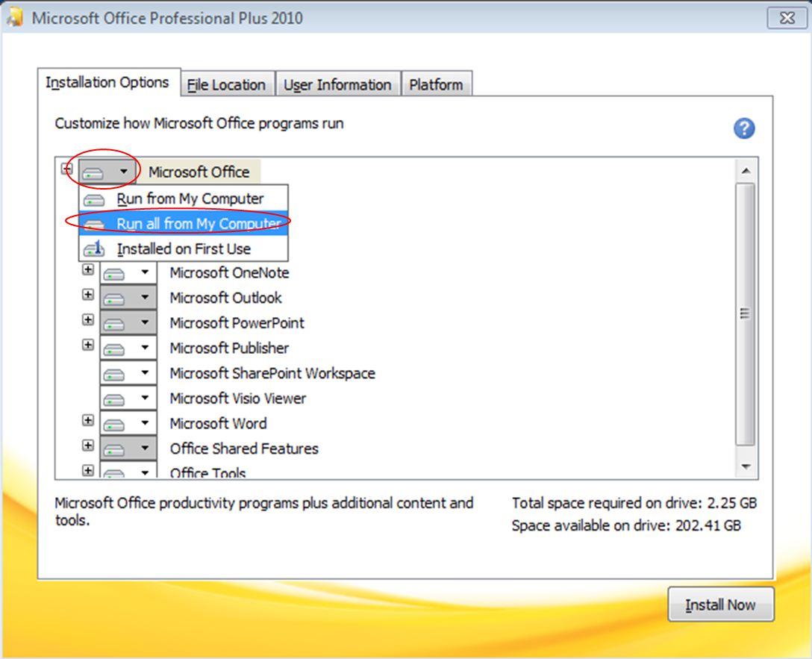812x659 pixels.
Task: Select the Microsoft SharePoint Workspace label
Action: (x=272, y=373)
